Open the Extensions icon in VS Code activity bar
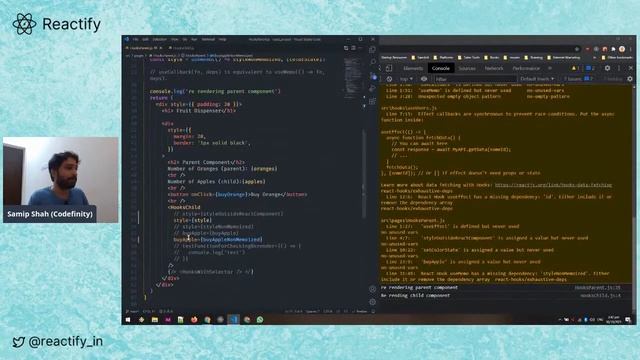Screen dimensions: 640x360 pos(373,101)
